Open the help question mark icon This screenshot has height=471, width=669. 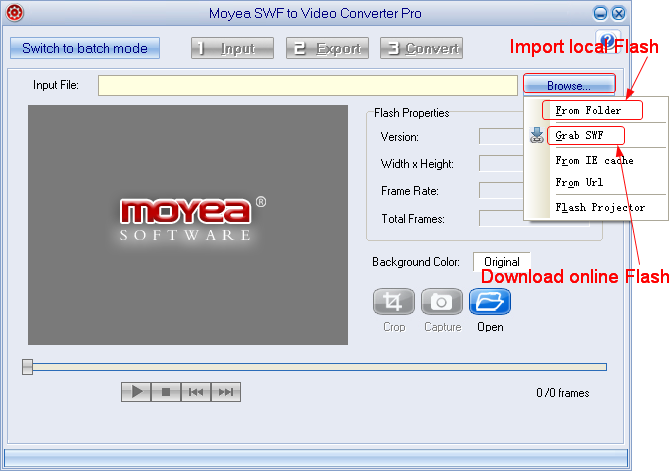608,41
